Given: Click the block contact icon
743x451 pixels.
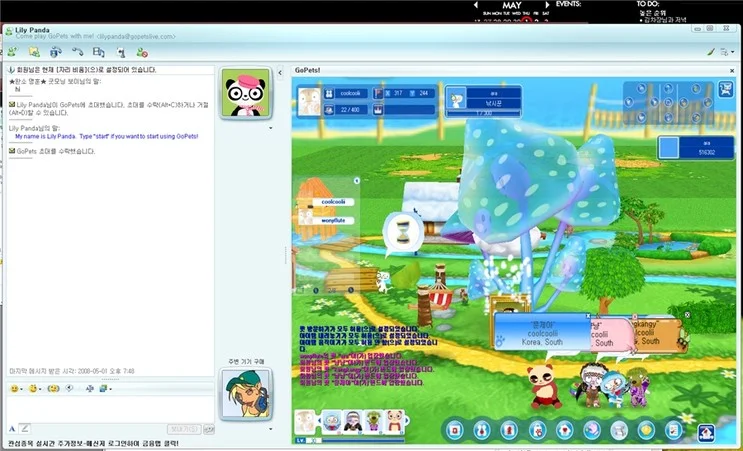Looking at the screenshot, I should [x=142, y=52].
